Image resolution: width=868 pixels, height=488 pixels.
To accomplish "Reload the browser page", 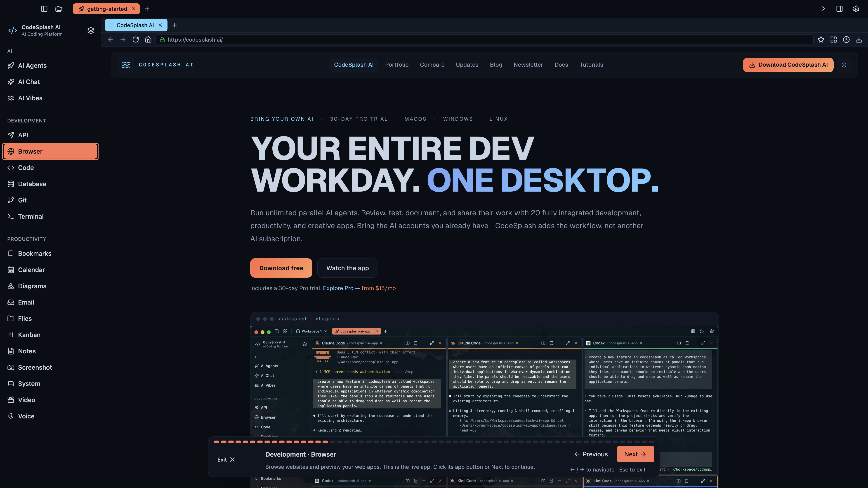I will click(135, 39).
